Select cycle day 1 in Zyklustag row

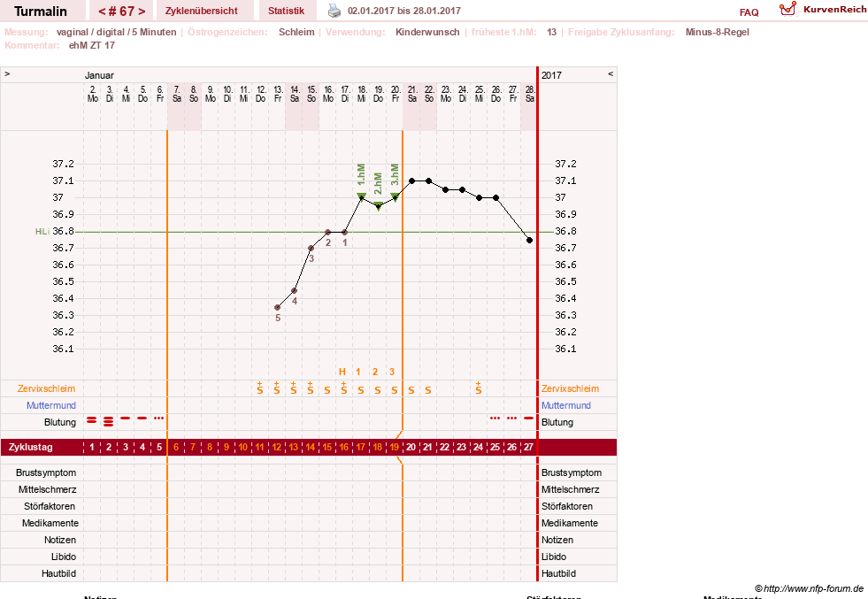tap(92, 447)
